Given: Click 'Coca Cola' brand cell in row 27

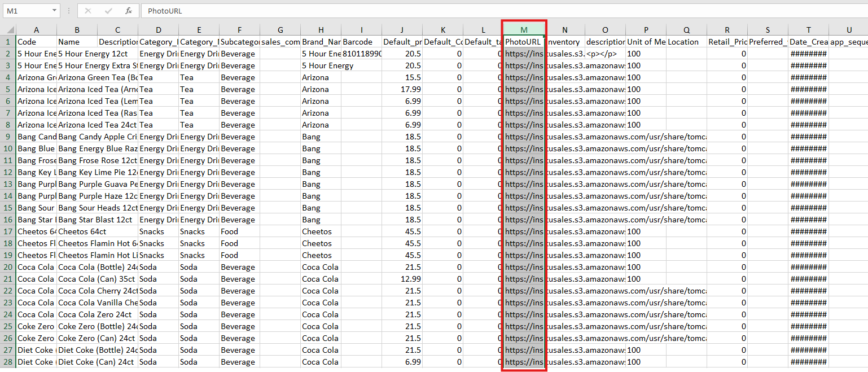Looking at the screenshot, I should tap(321, 350).
